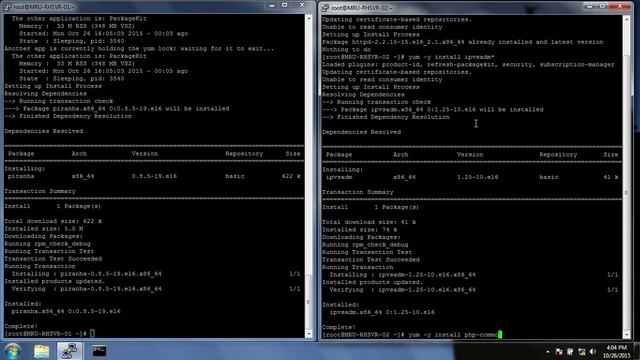Click version '1.25-10.el6' in ipvsadm row
The height and width of the screenshot is (360, 640).
[478, 177]
